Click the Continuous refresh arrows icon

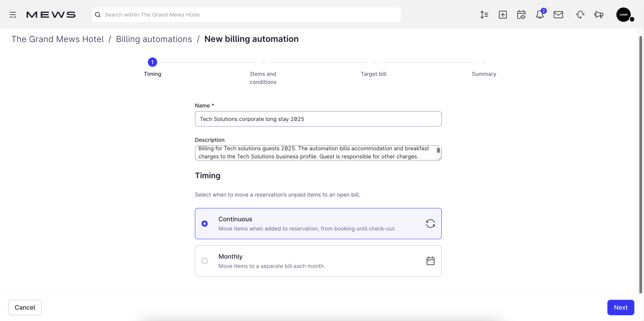click(430, 223)
